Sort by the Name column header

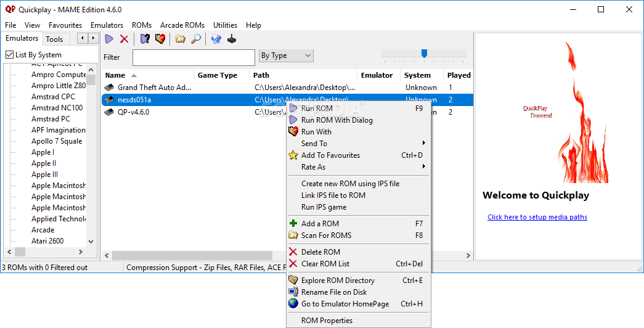pyautogui.click(x=148, y=75)
